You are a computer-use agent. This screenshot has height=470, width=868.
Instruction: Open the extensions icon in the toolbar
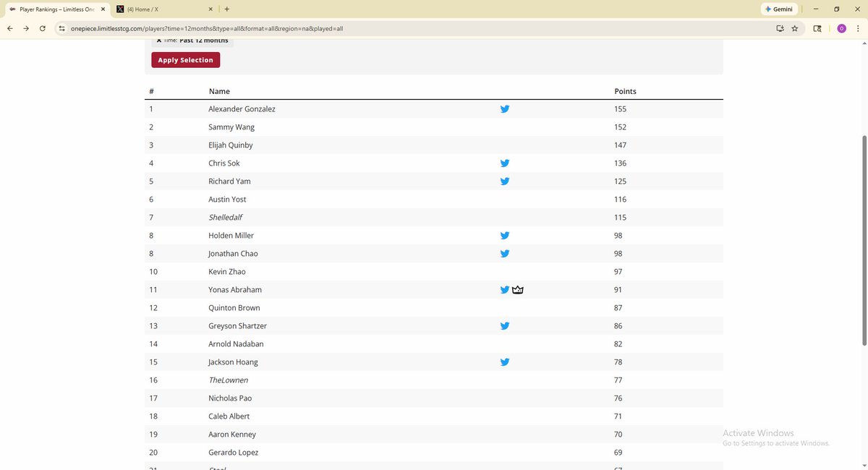click(817, 28)
